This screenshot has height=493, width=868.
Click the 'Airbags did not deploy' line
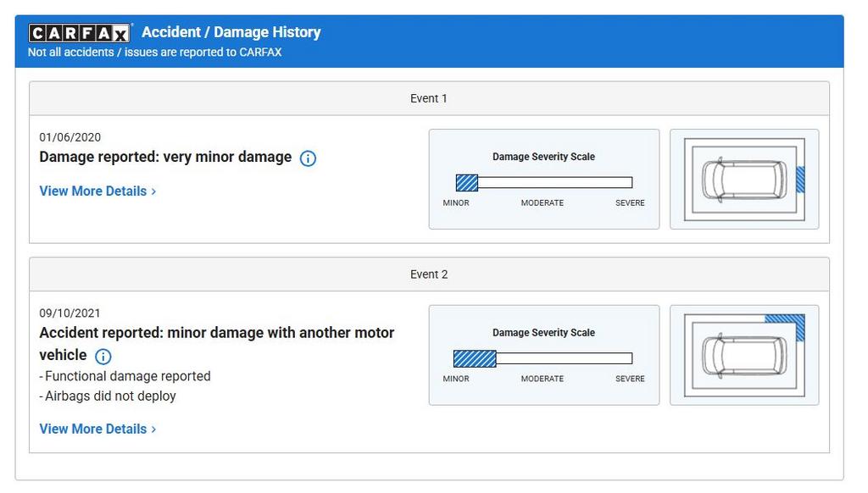click(x=110, y=396)
